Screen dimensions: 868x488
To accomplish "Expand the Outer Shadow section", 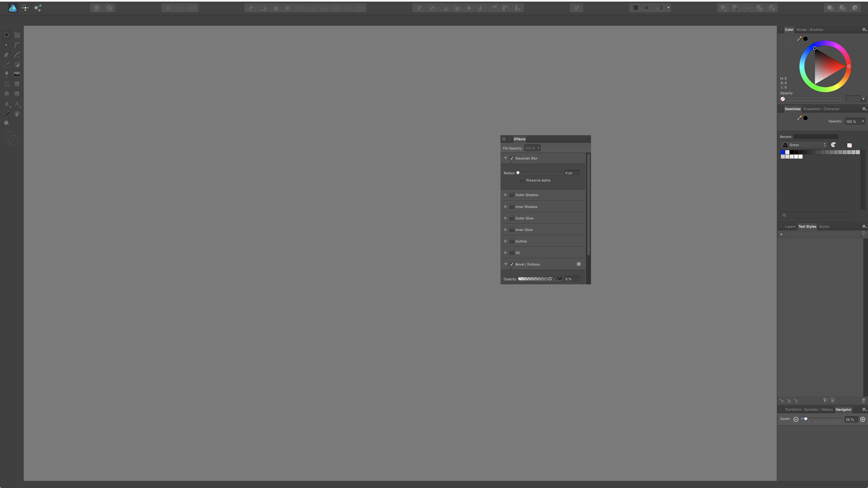I will 505,195.
